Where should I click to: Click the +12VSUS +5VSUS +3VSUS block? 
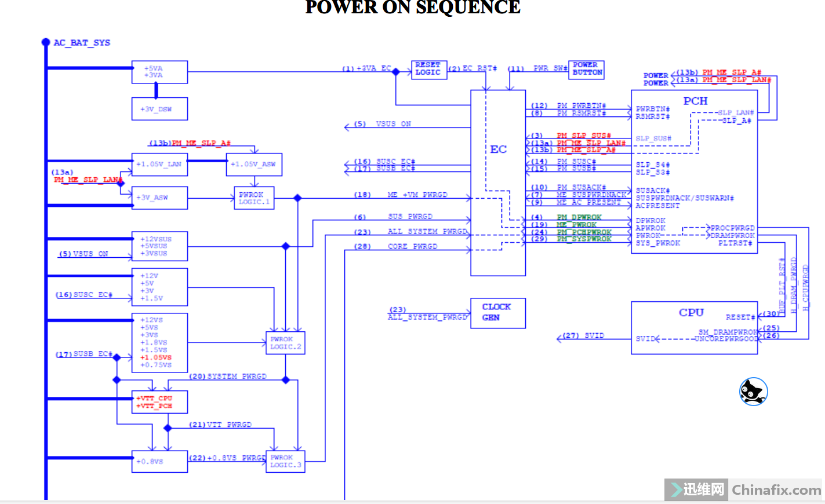tap(159, 246)
